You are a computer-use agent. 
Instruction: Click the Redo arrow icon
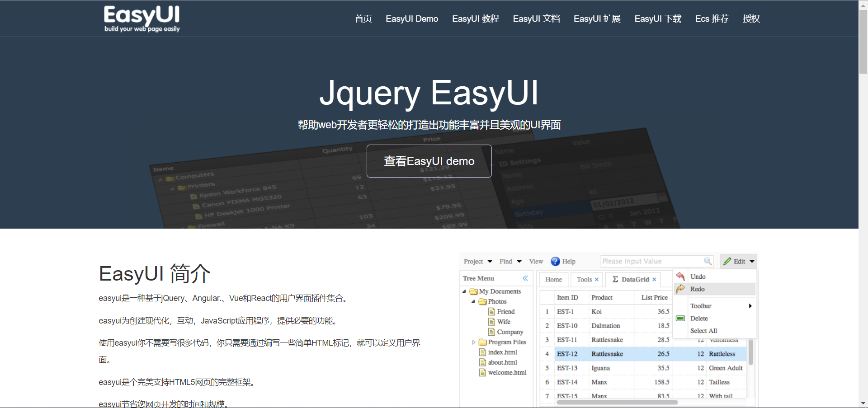pos(680,289)
